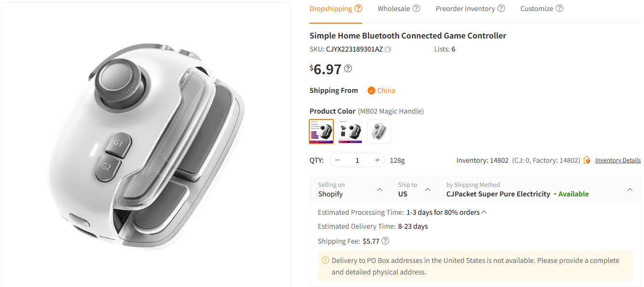Copy the SKU using the copy icon
644x287 pixels.
[x=388, y=49]
